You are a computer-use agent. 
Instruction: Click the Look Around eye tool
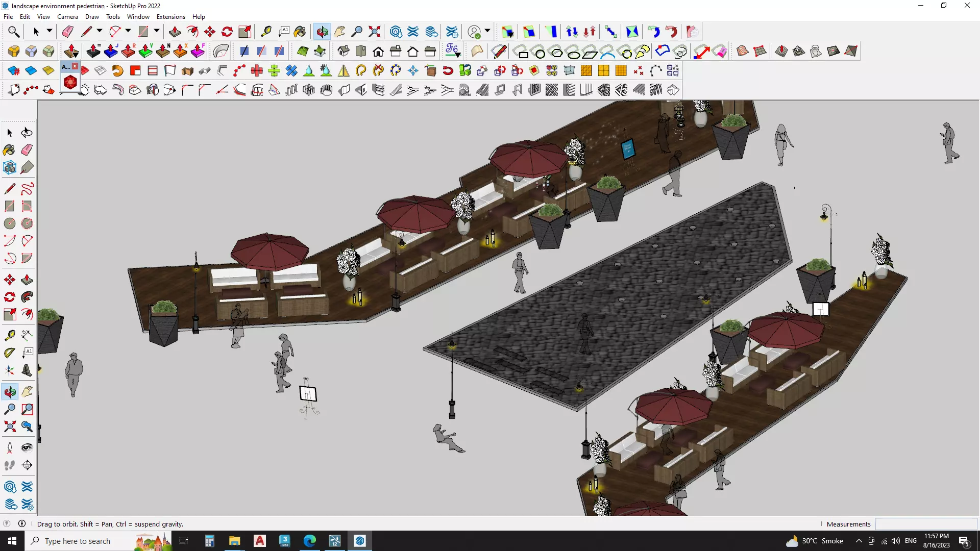tap(27, 448)
